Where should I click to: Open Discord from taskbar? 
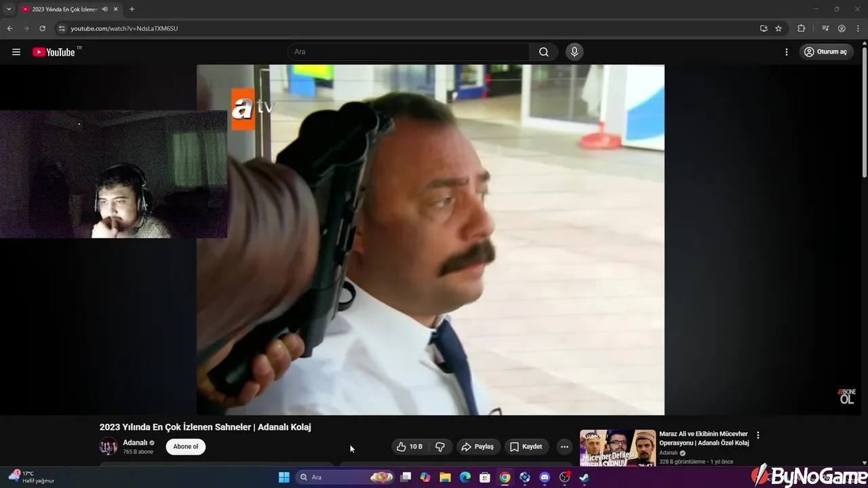tap(545, 477)
